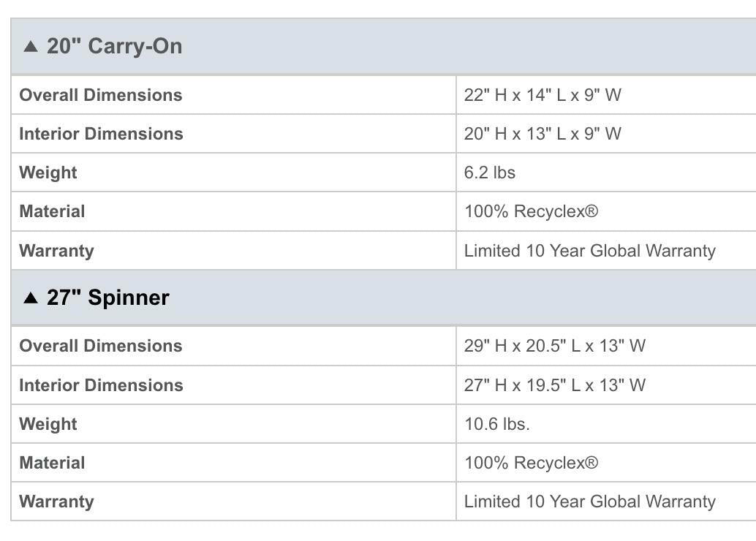Select Carry-On 100% Recyclex® value
Image resolution: width=756 pixels, height=541 pixels.
click(x=531, y=211)
